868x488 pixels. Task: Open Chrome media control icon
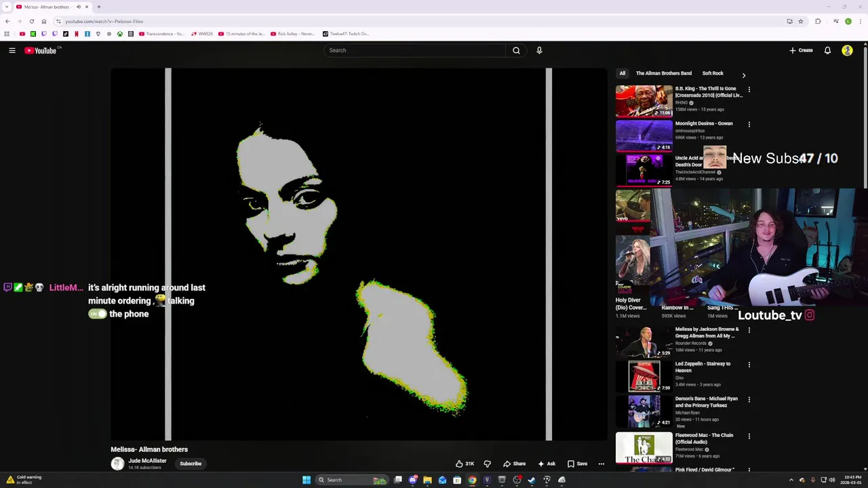coord(835,21)
